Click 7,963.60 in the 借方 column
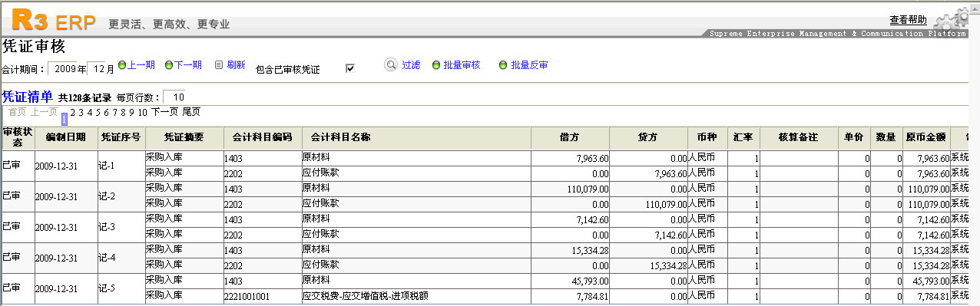The width and height of the screenshot is (980, 306). coord(592,159)
